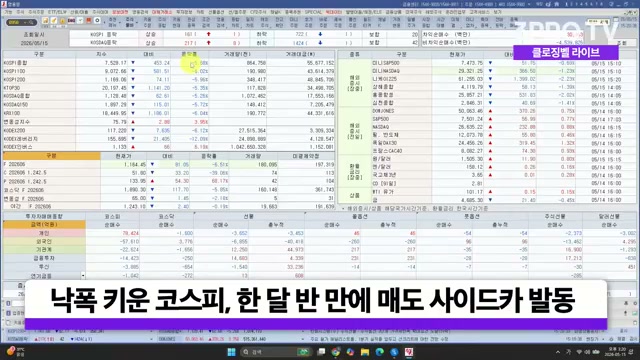
Task: Open File Explorer from the taskbar
Action: pyautogui.click(x=364, y=352)
